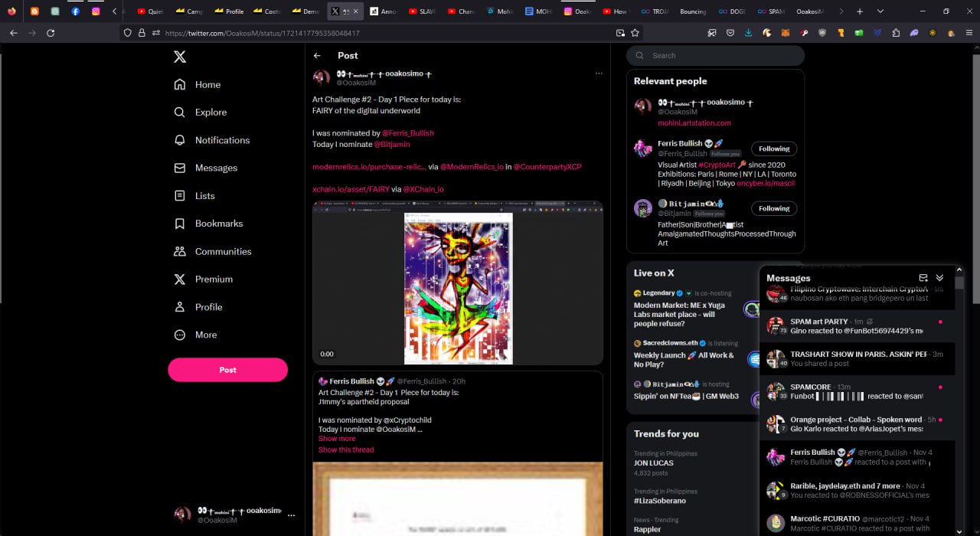This screenshot has height=536, width=980.
Task: Navigate to Lists in the sidebar
Action: 194,196
